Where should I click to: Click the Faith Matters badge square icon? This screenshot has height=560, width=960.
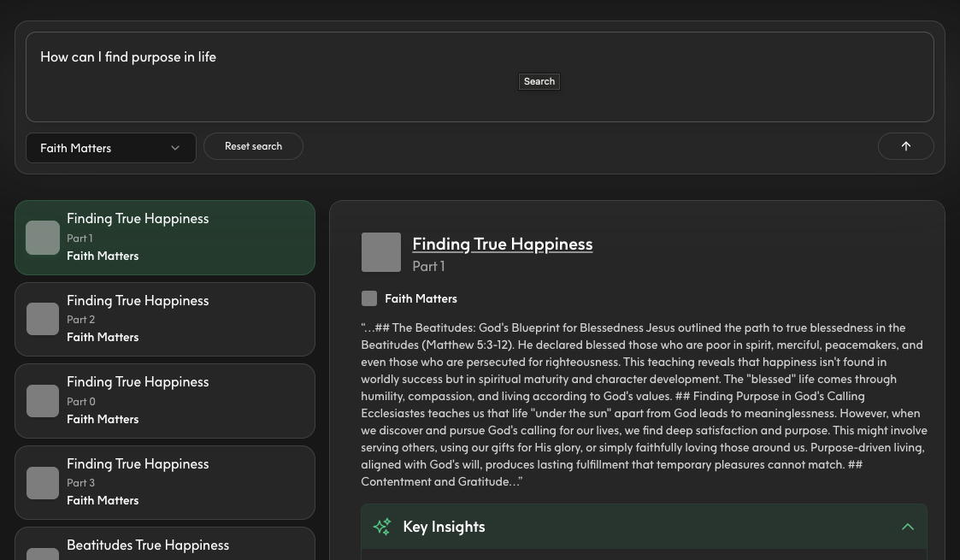[x=369, y=298]
